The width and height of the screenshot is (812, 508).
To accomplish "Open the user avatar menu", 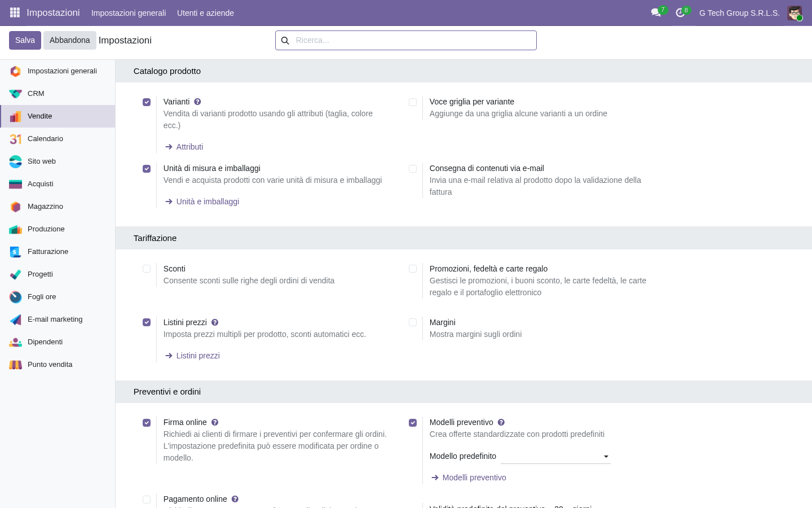I will [x=795, y=12].
